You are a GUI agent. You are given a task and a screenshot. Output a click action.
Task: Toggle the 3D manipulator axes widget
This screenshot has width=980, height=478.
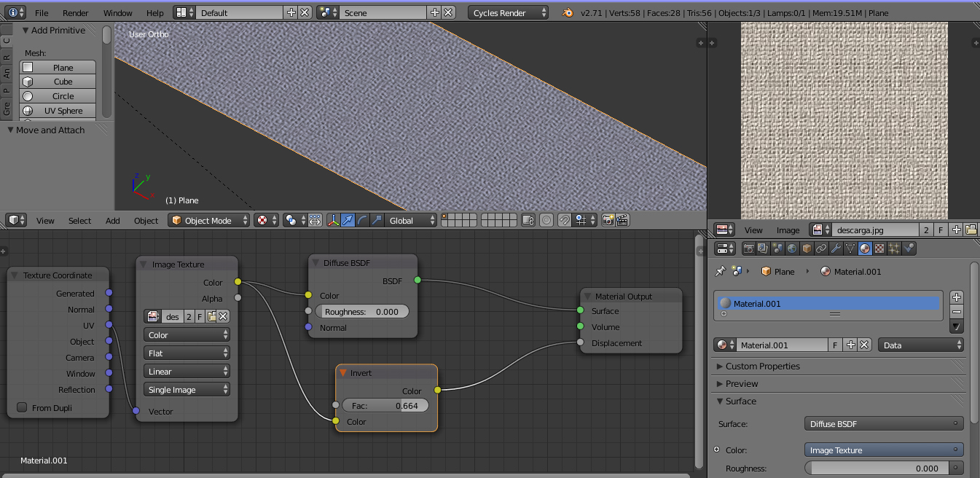click(333, 220)
